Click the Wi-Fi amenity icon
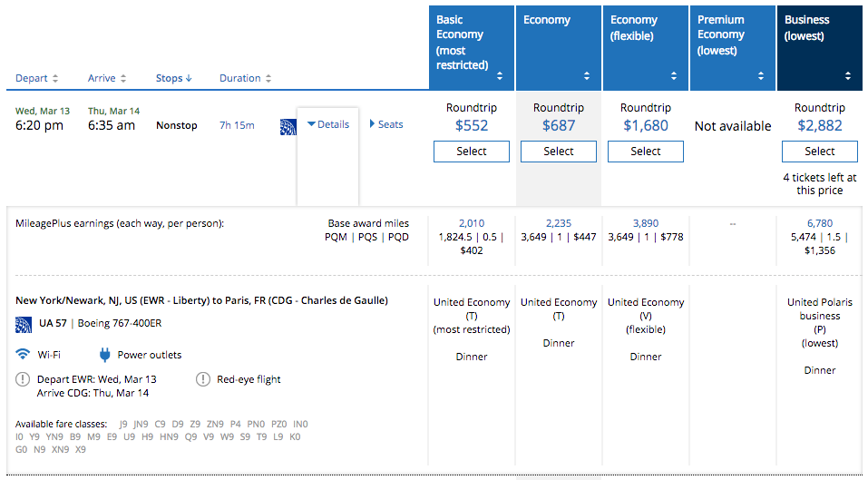 click(23, 354)
